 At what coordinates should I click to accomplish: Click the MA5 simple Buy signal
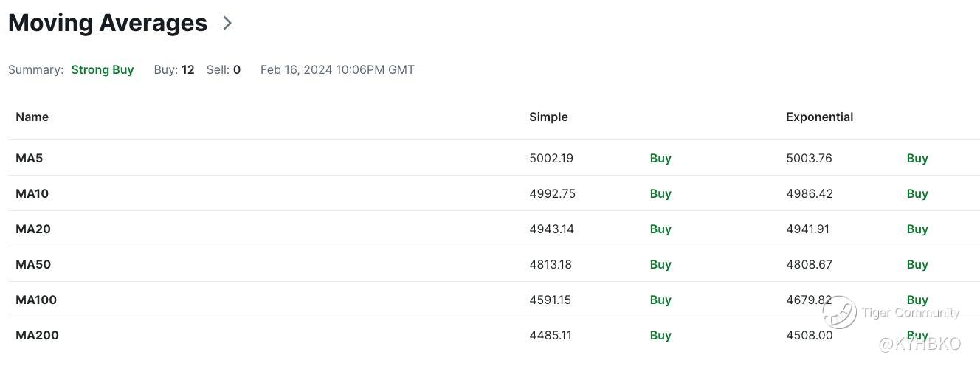tap(660, 158)
